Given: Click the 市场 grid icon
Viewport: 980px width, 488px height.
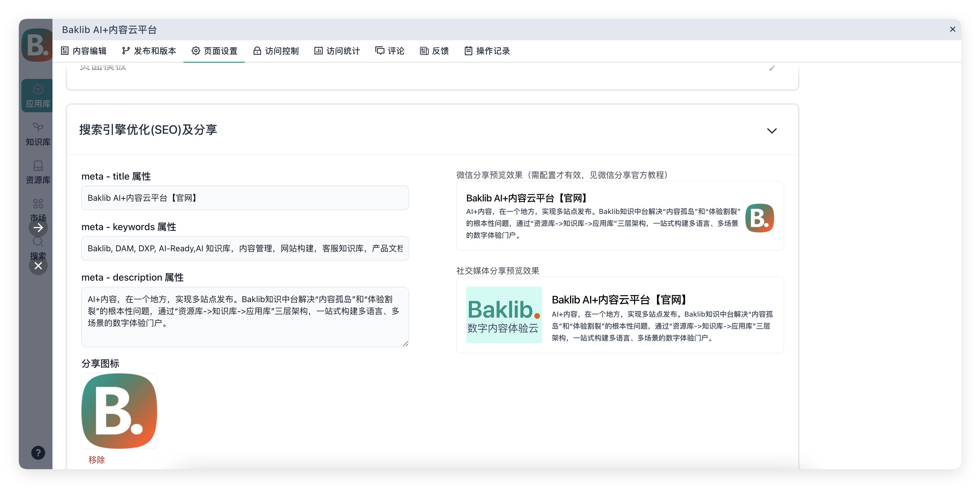Looking at the screenshot, I should 38,204.
